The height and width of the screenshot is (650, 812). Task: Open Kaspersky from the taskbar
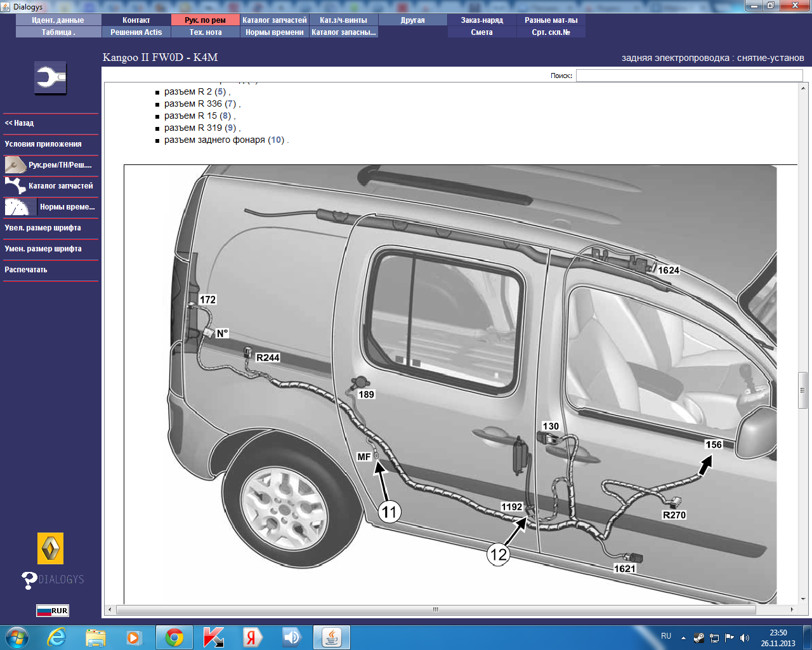(x=214, y=637)
